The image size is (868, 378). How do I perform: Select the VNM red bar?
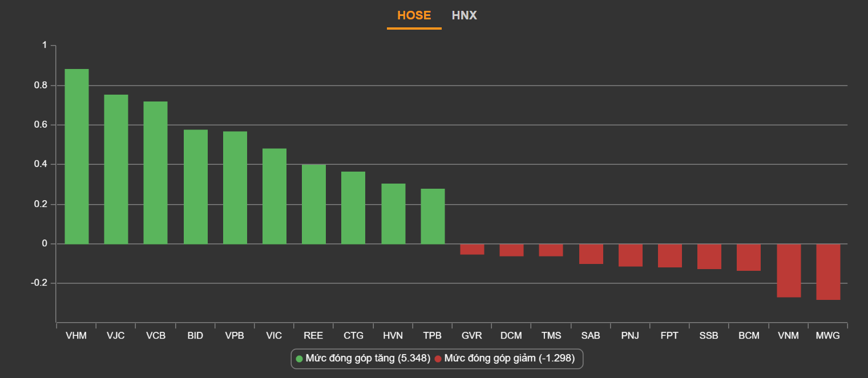[788, 271]
